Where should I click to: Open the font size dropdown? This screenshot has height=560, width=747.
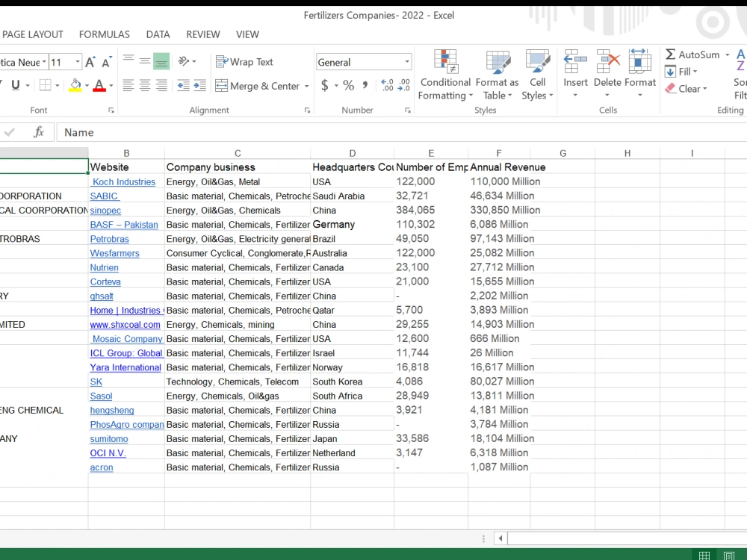pos(77,62)
